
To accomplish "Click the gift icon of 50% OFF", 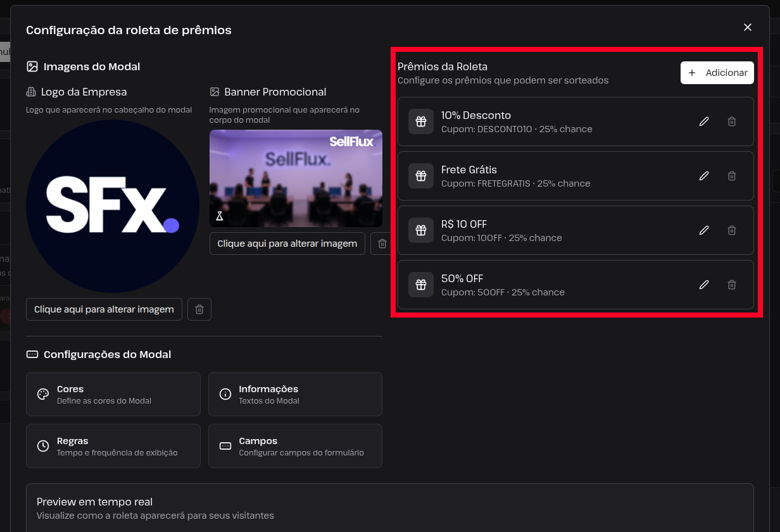I will click(421, 285).
